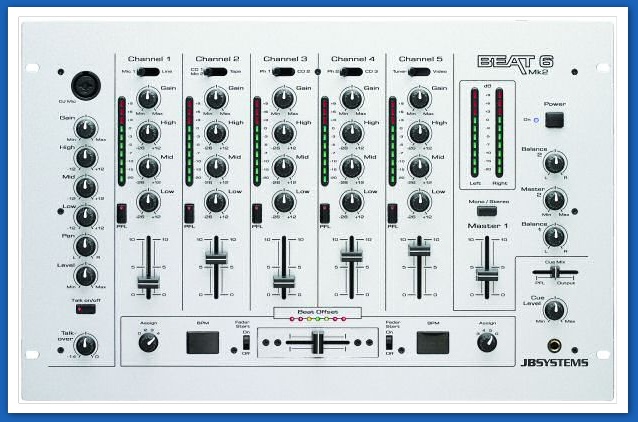Click Channel 4 Gain knob
The image size is (638, 422).
(352, 98)
